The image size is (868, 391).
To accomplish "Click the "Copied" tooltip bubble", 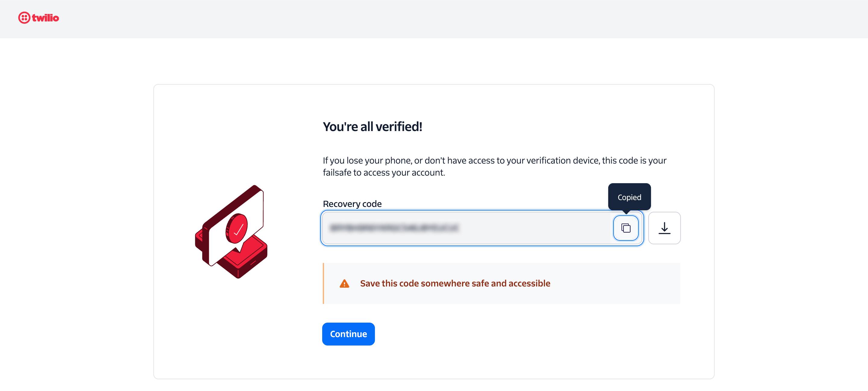I will click(x=629, y=197).
